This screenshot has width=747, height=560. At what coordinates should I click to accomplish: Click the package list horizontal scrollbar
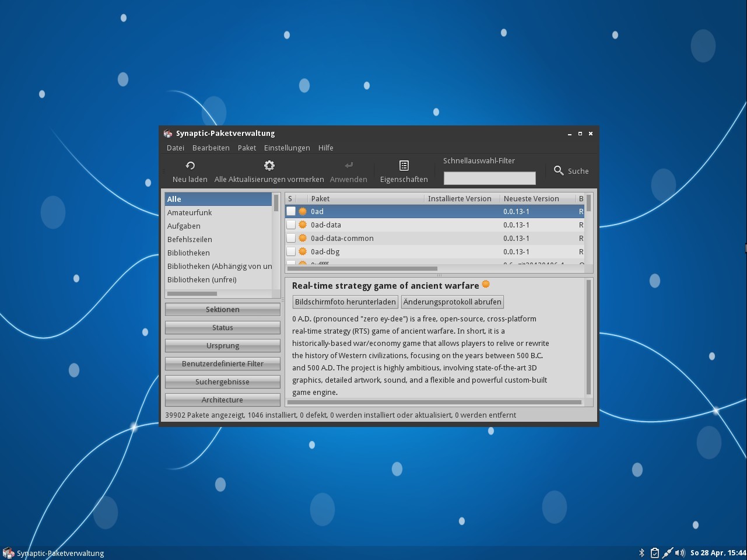(x=362, y=269)
